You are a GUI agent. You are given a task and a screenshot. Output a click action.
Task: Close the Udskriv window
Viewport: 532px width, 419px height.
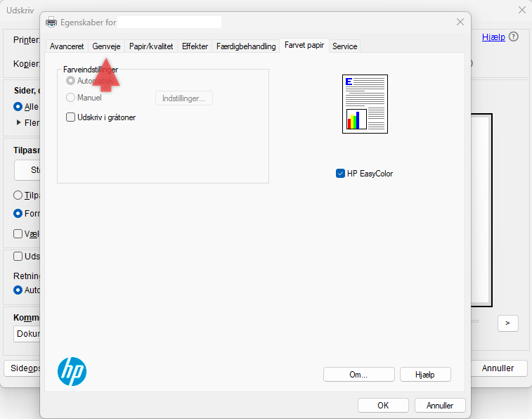pyautogui.click(x=522, y=10)
